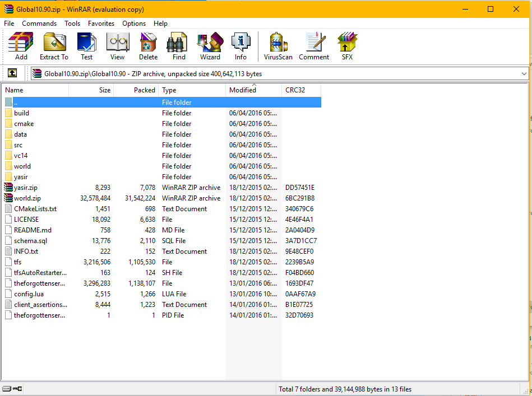Click the archive path address field
This screenshot has height=396, width=532.
tap(280, 73)
